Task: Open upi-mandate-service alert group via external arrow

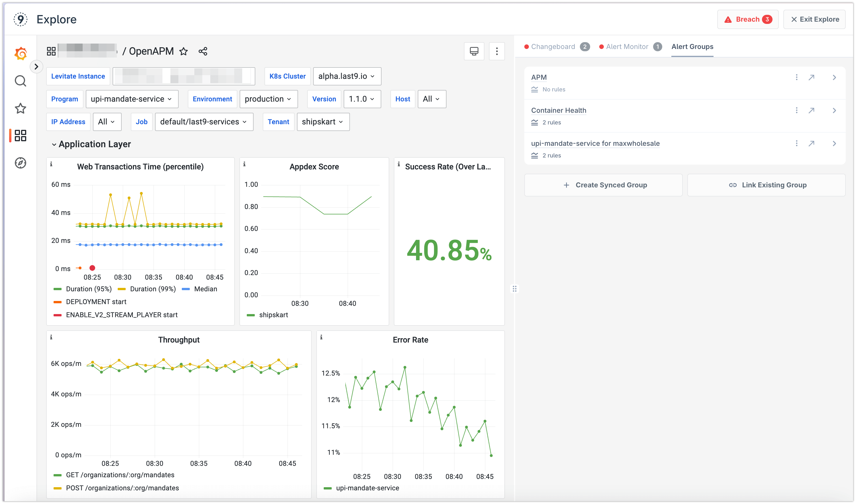Action: pos(812,143)
